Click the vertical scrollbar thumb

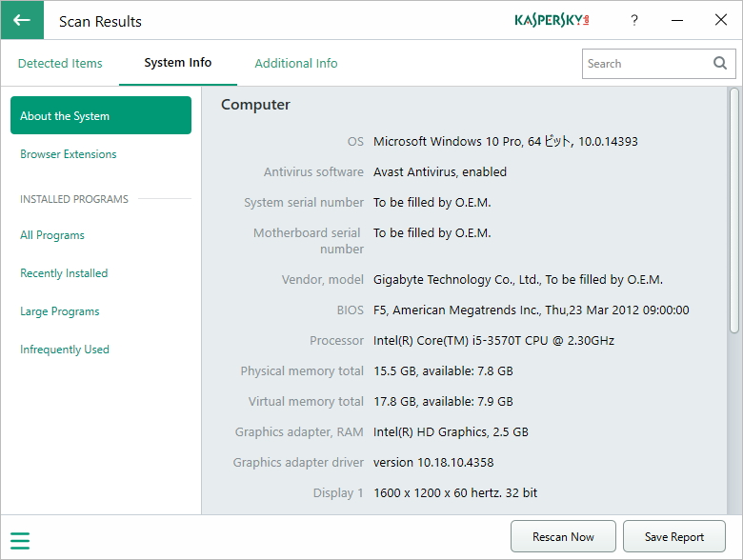734,210
